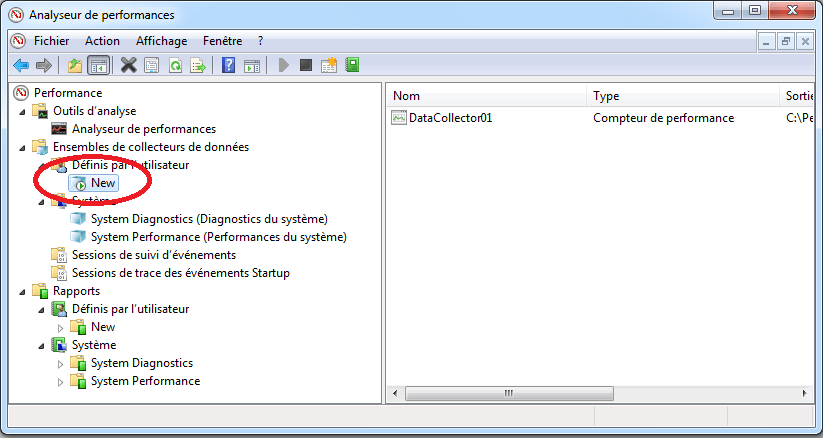Open Properties via toolbar sheet icon
The height and width of the screenshot is (438, 825).
[152, 65]
